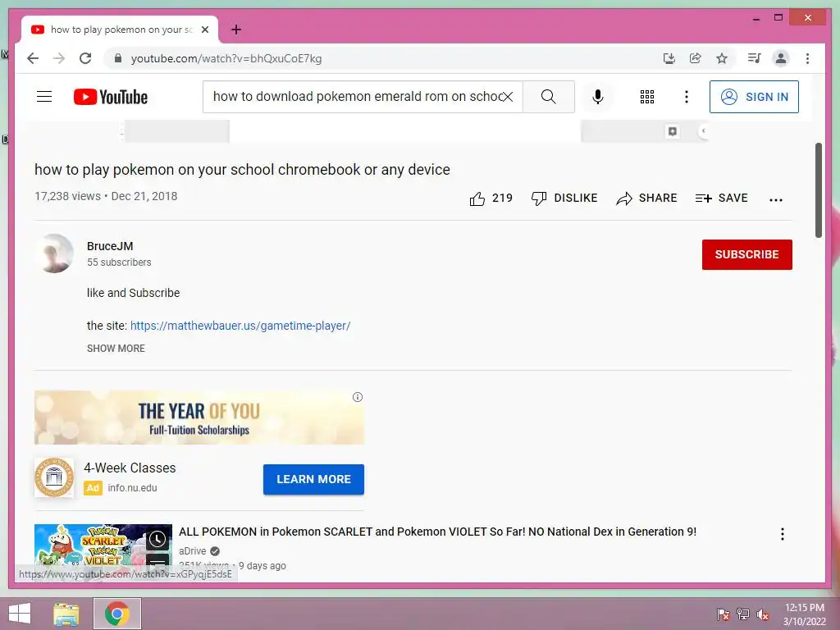
Task: Open BruceJM channel avatar
Action: click(x=54, y=253)
